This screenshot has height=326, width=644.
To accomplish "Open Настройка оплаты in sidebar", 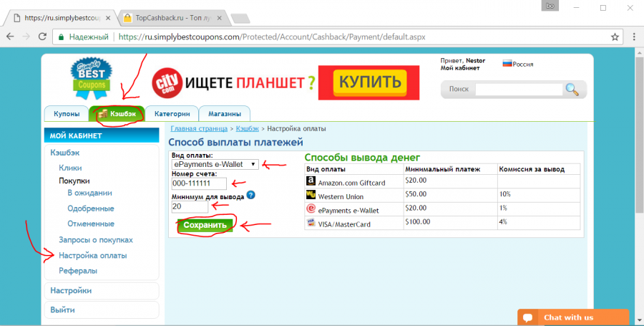I will coord(93,255).
